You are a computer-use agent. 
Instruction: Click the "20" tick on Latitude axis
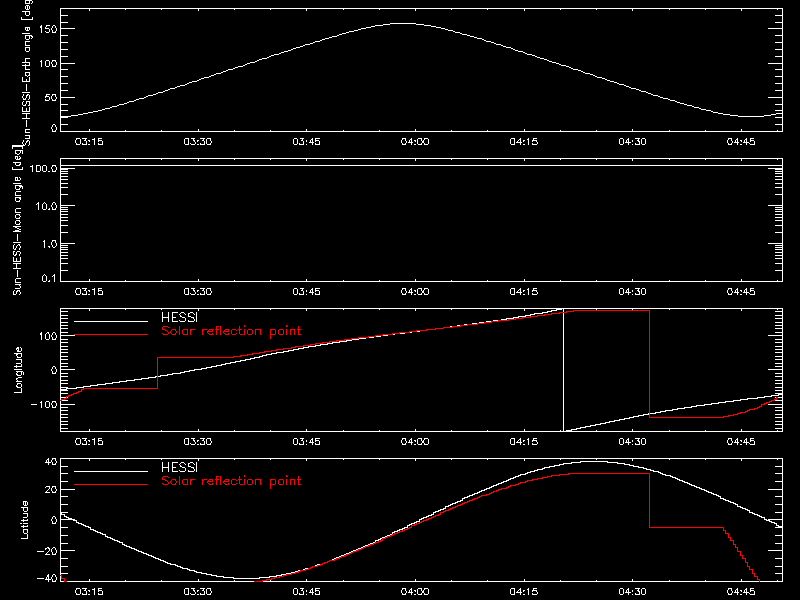(x=51, y=490)
